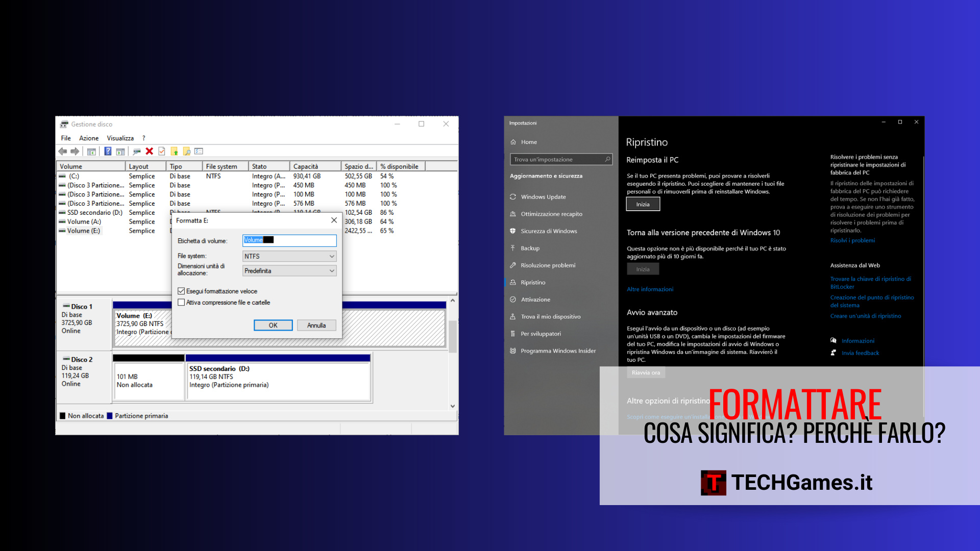Screen dimensions: 980x551
Task: Click Inizia under Reimposta il PC
Action: click(x=643, y=205)
